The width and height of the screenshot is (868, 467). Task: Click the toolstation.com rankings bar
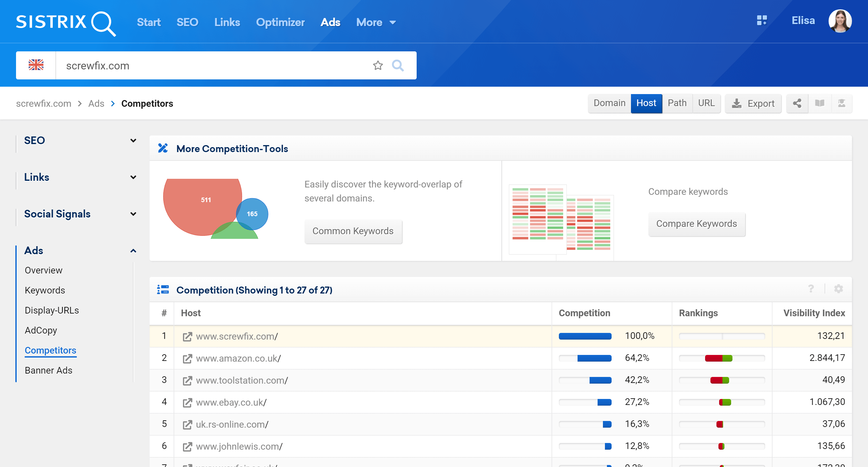point(722,381)
